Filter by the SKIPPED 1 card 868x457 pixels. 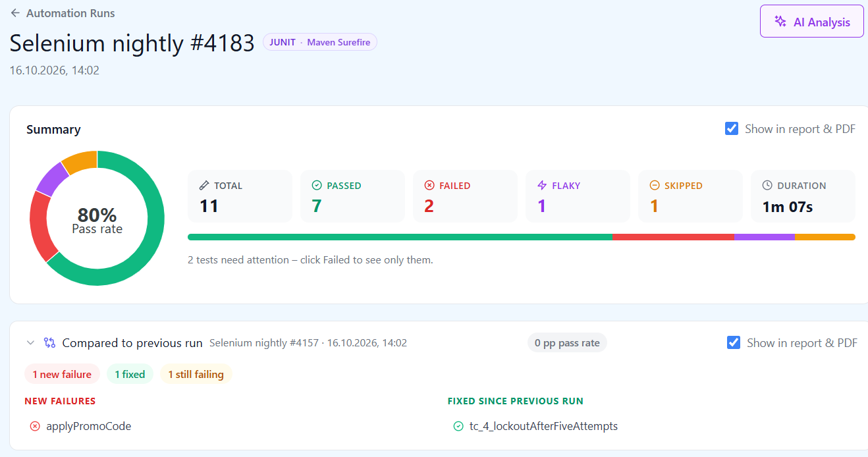tap(690, 196)
